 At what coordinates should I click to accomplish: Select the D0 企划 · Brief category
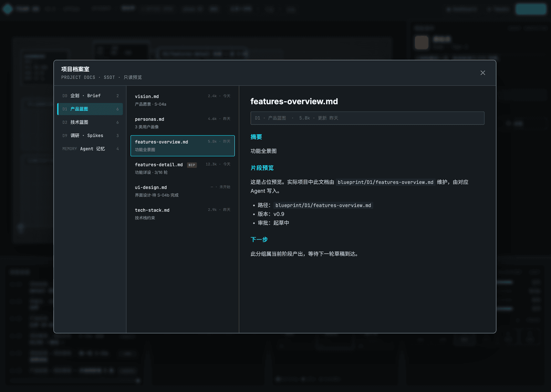90,96
